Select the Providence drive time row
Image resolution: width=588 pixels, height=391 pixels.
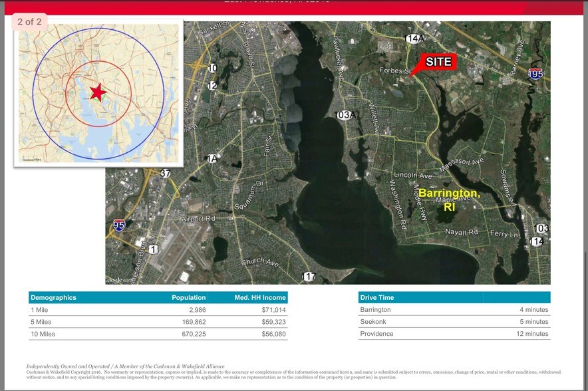(x=454, y=334)
